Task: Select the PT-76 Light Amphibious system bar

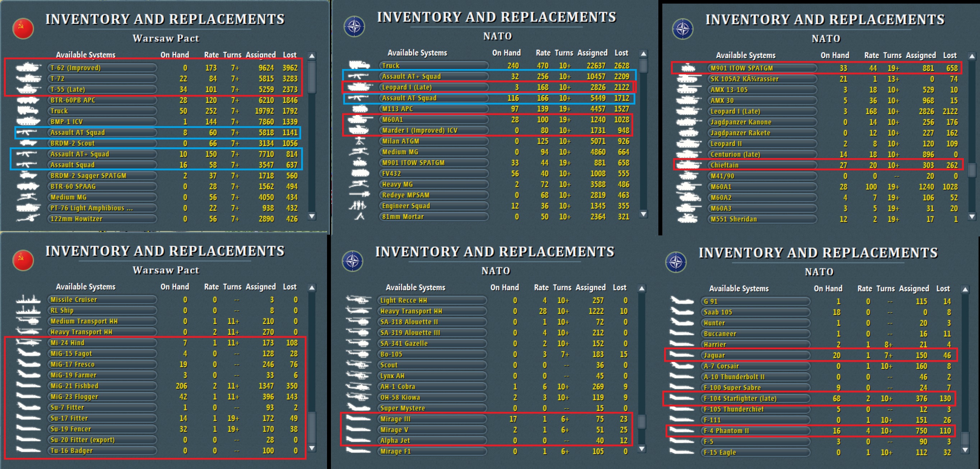Action: 102,208
